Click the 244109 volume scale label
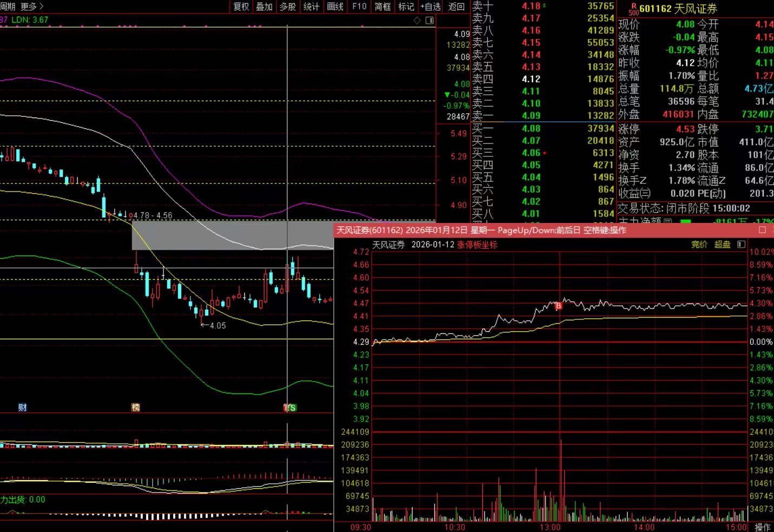The width and height of the screenshot is (774, 532). (x=355, y=432)
